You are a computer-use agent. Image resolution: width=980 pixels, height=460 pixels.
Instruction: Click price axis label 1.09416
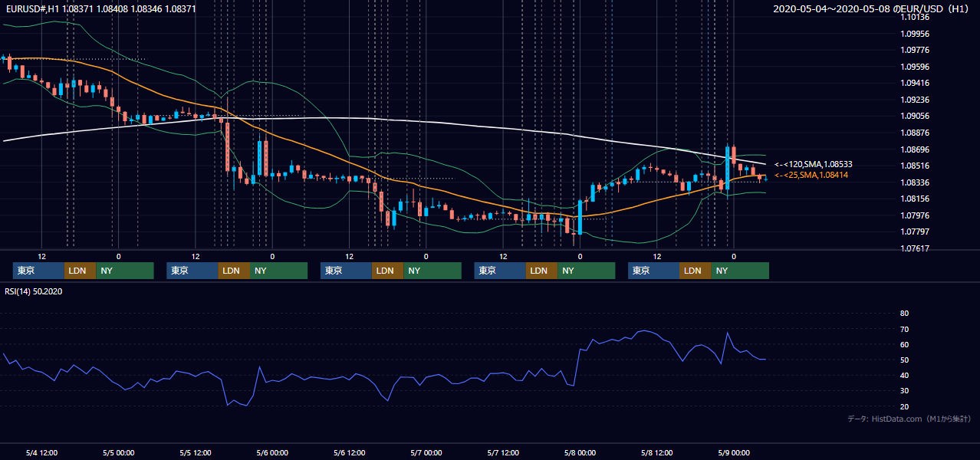click(x=915, y=83)
